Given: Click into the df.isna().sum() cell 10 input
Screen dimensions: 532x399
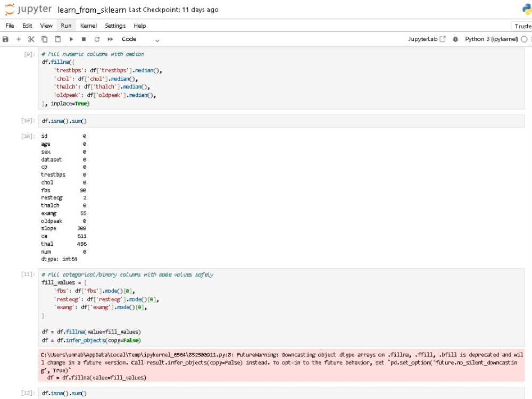Looking at the screenshot, I should click(281, 121).
